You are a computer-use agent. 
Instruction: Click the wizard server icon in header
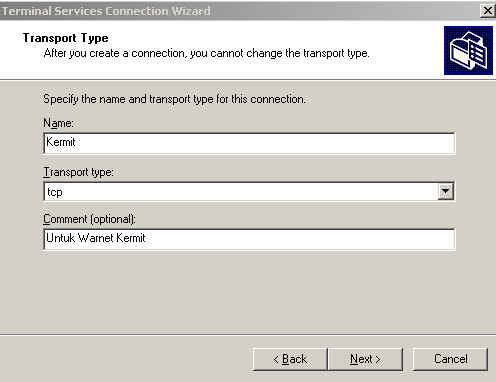click(468, 51)
